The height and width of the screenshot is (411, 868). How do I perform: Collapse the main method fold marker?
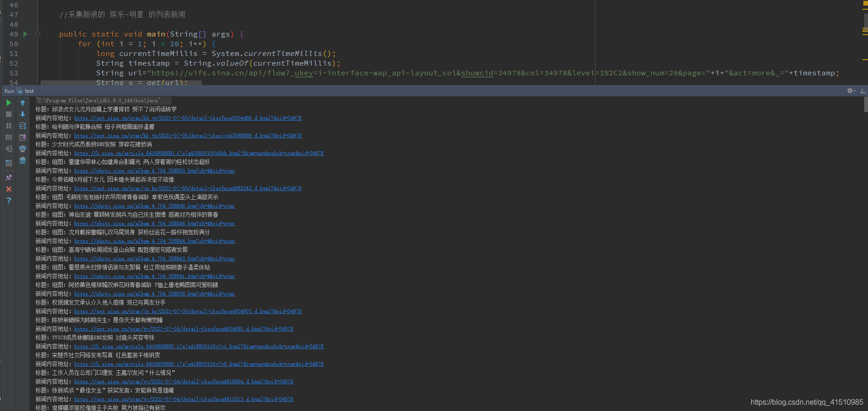pos(38,34)
